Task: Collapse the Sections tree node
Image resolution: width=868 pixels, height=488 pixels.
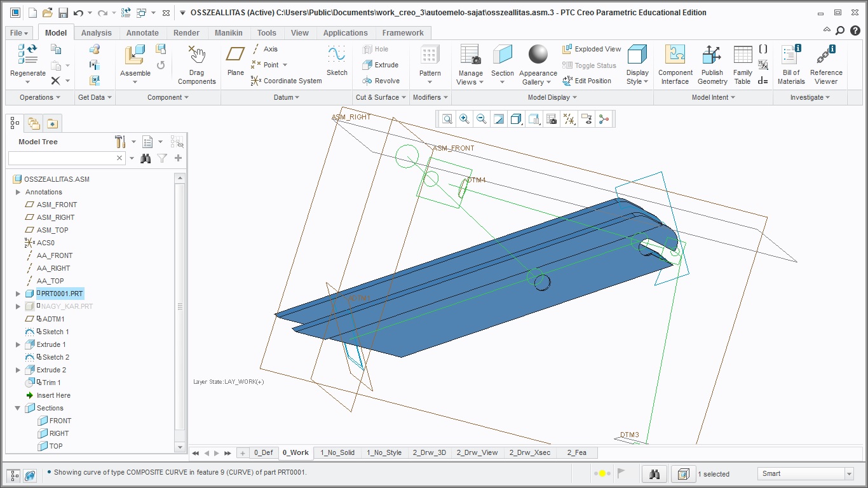Action: tap(18, 408)
